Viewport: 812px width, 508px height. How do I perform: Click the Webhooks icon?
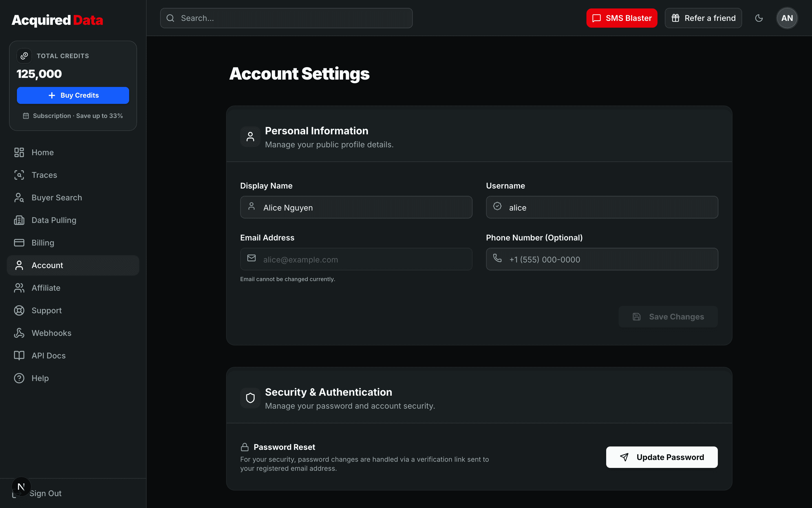[x=19, y=333]
